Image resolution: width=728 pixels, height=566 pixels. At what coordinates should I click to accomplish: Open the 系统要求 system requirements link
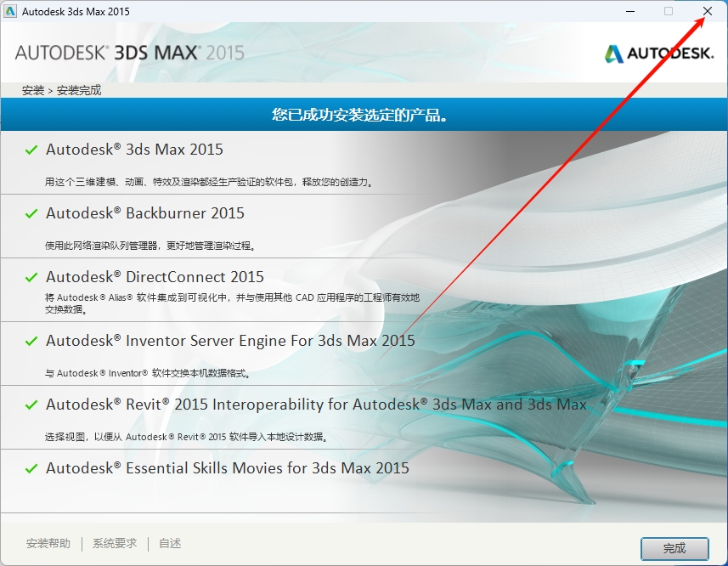114,543
